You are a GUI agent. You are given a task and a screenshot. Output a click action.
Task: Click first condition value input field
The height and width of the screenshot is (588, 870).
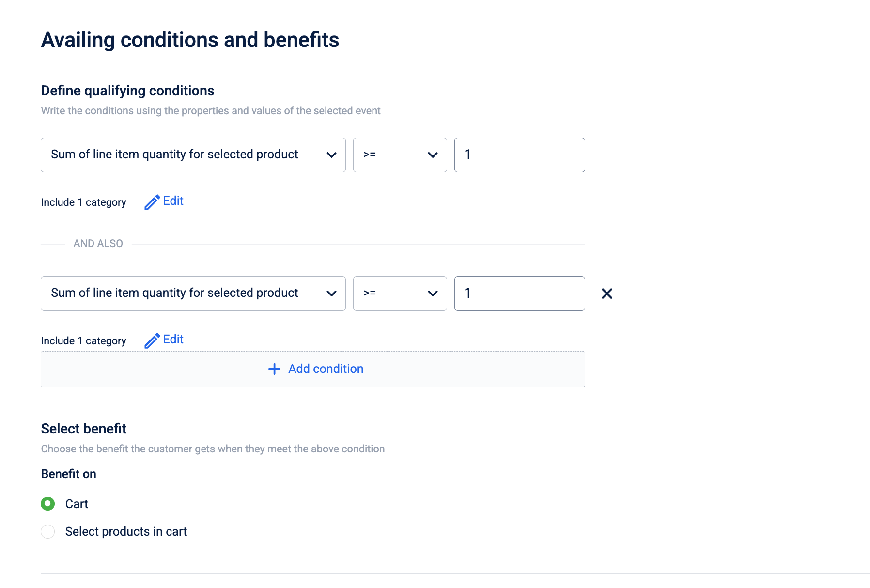click(x=519, y=155)
